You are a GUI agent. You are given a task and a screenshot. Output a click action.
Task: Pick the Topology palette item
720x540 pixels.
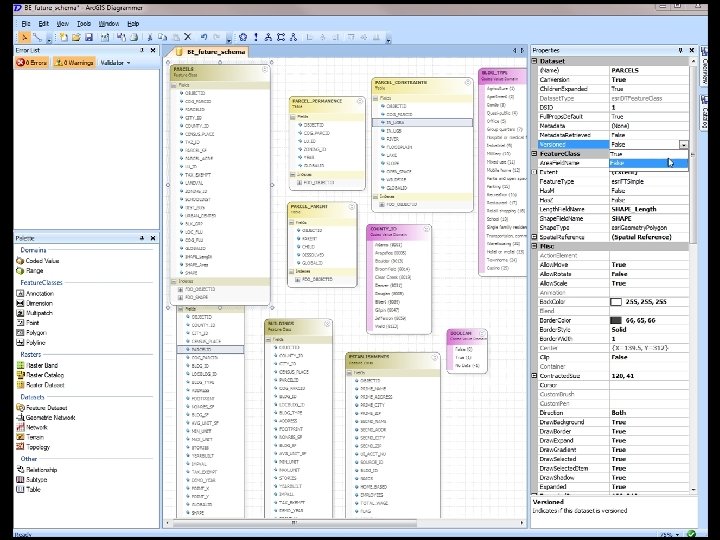coord(33,447)
